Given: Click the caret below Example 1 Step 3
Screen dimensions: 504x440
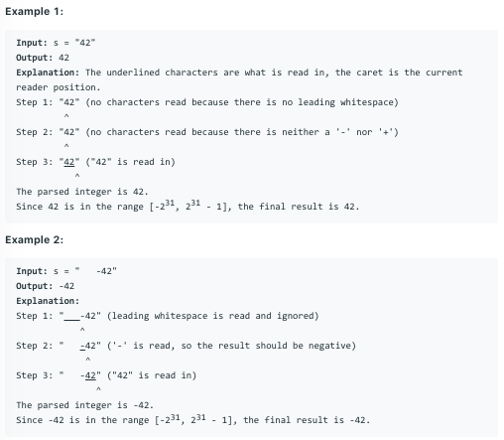Looking at the screenshot, I should pyautogui.click(x=77, y=176).
